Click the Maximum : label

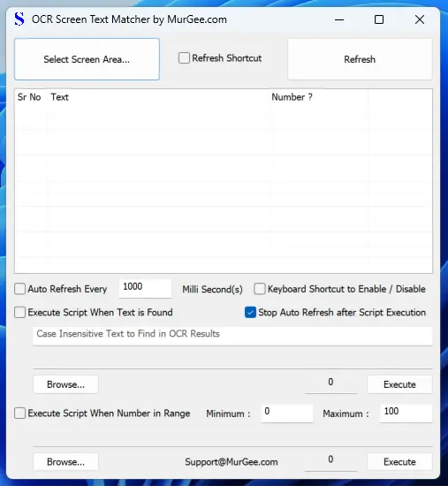pyautogui.click(x=345, y=414)
